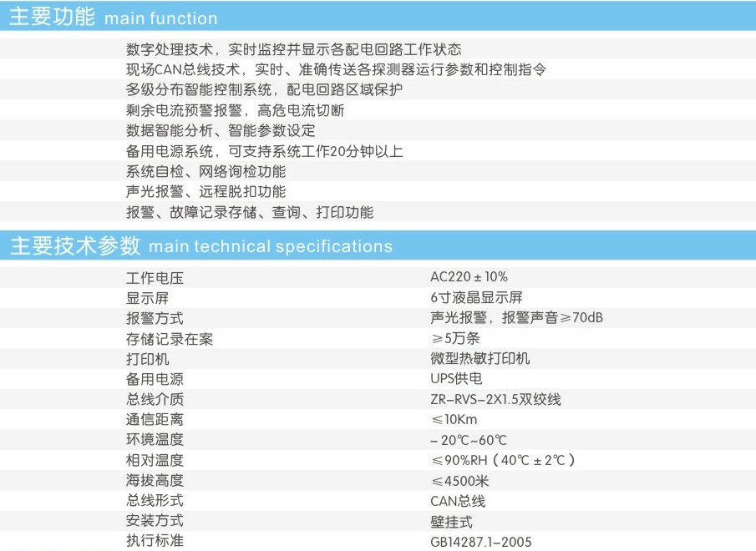Select the 微型热敏打印机 value
756x551 pixels.
[x=479, y=359]
